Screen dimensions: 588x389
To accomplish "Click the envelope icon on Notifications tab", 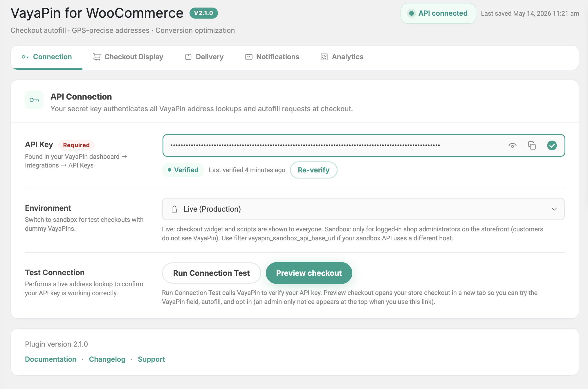I will [249, 57].
